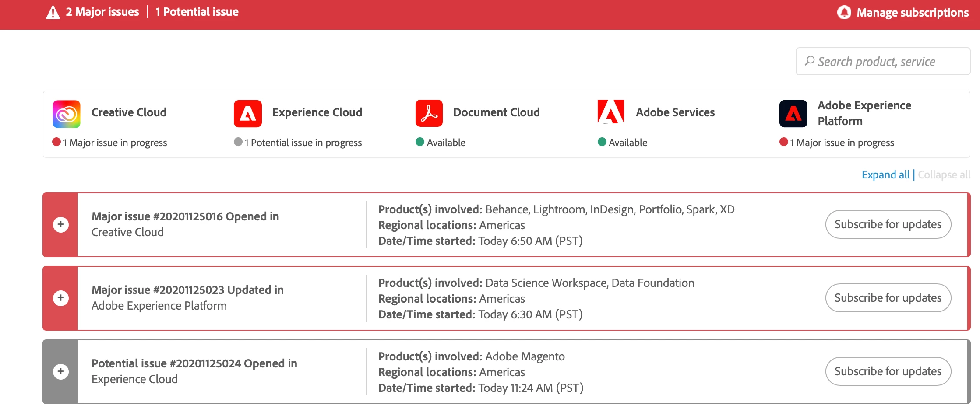Select the Document Cloud heading
980x412 pixels.
(496, 112)
